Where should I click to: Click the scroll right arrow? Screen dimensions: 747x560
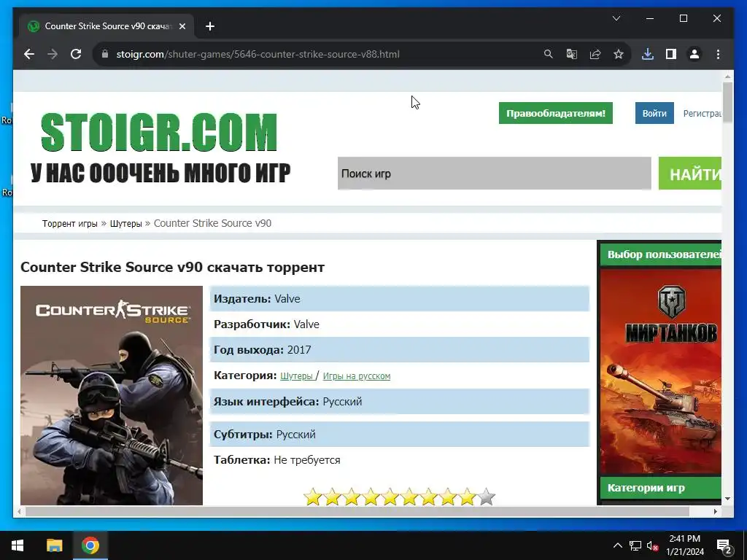[x=715, y=511]
